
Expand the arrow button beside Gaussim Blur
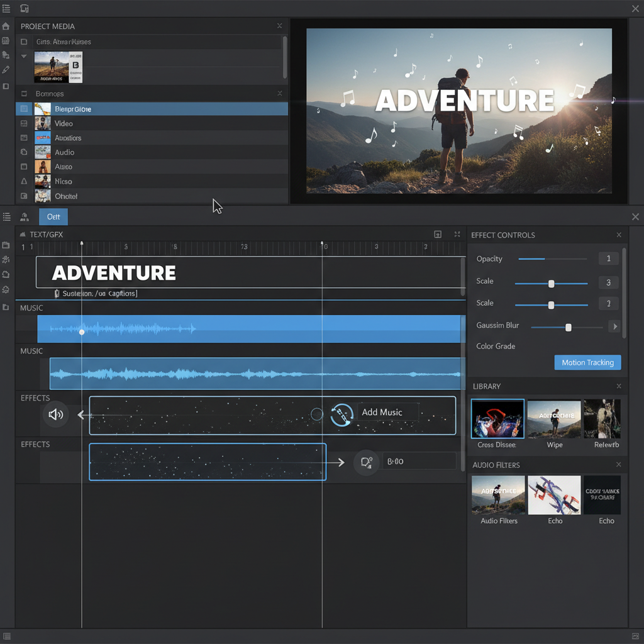point(614,326)
